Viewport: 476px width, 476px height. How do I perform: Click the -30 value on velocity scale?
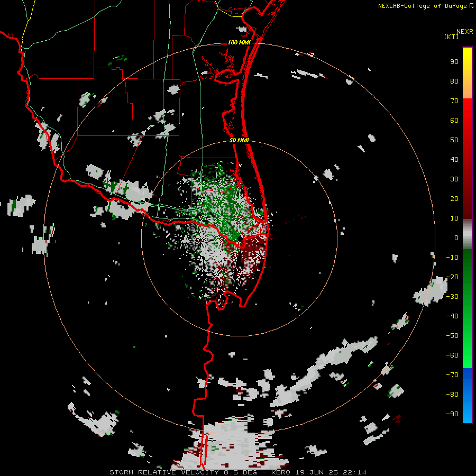pos(452,297)
